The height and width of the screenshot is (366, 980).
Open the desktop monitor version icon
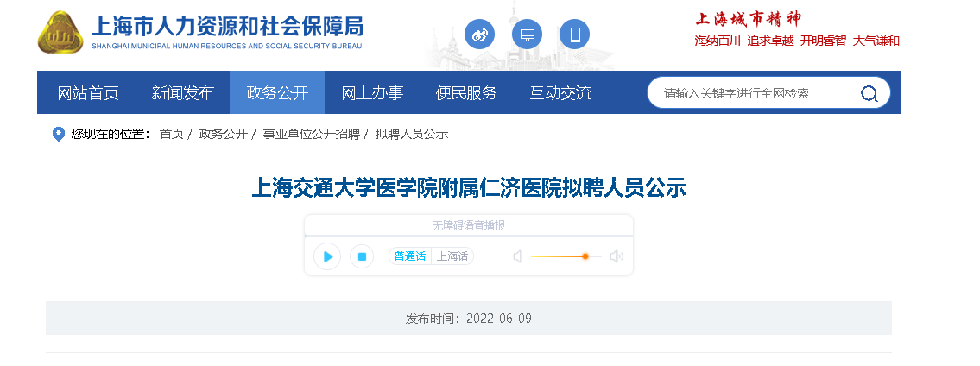[527, 35]
